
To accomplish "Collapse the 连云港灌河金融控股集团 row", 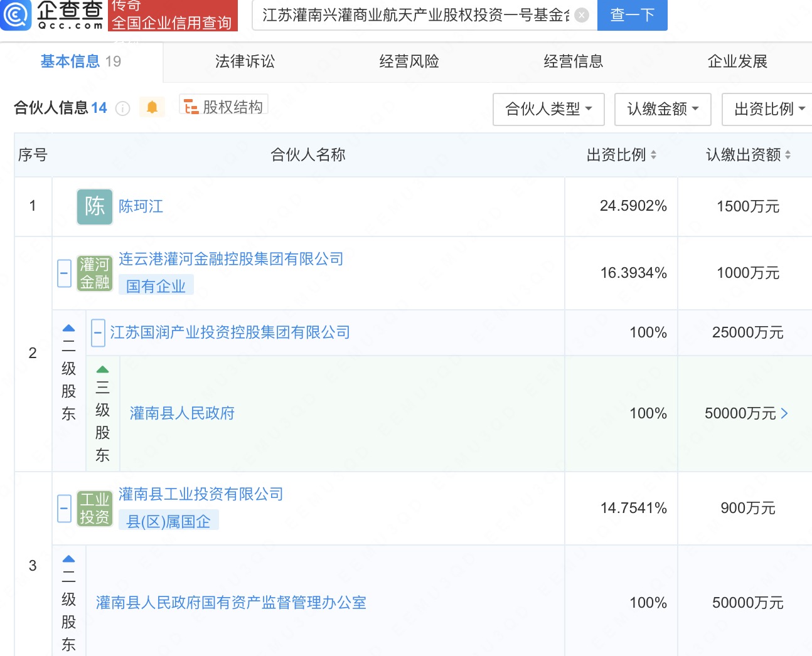I will point(64,273).
